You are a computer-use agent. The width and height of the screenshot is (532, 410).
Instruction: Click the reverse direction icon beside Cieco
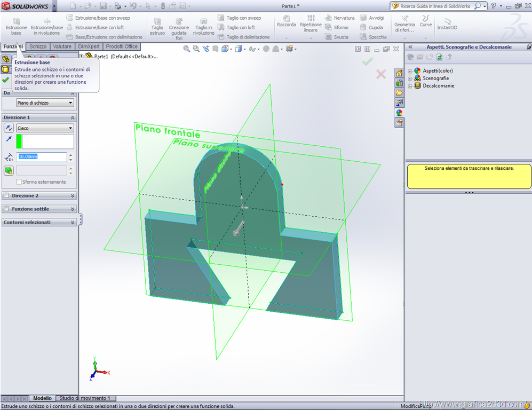9,128
